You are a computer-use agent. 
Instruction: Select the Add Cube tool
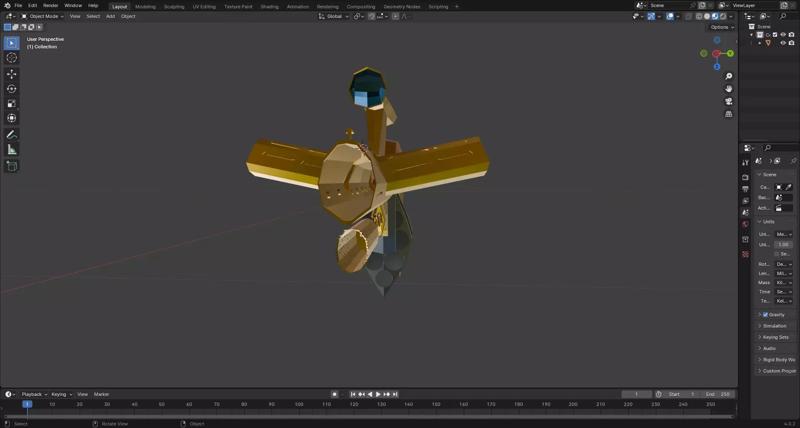click(12, 166)
